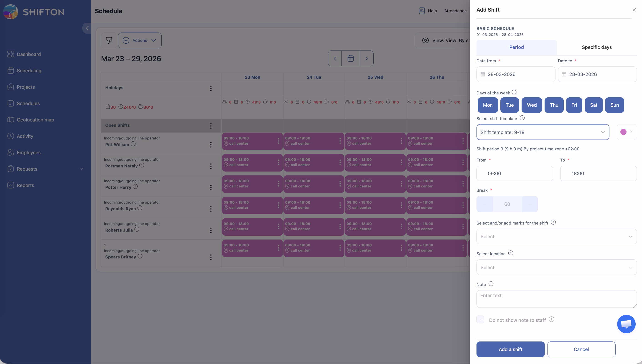Click the filter icon beside Actions
Image resolution: width=642 pixels, height=364 pixels.
[x=109, y=40]
